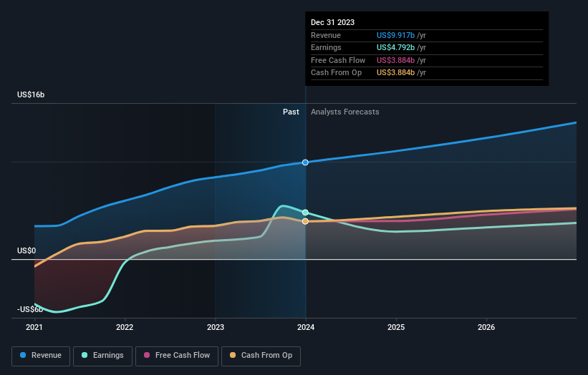Viewport: 588px width, 375px height.
Task: Click the blue Revenue legend dot
Action: point(23,355)
